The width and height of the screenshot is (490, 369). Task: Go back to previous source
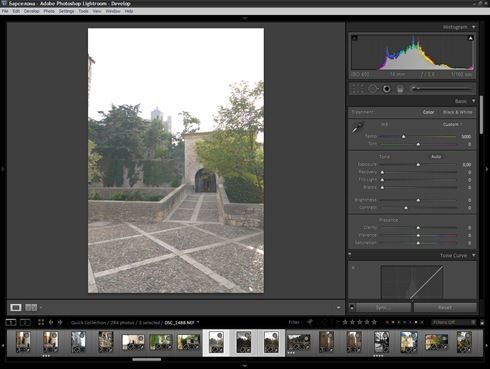tap(51, 322)
